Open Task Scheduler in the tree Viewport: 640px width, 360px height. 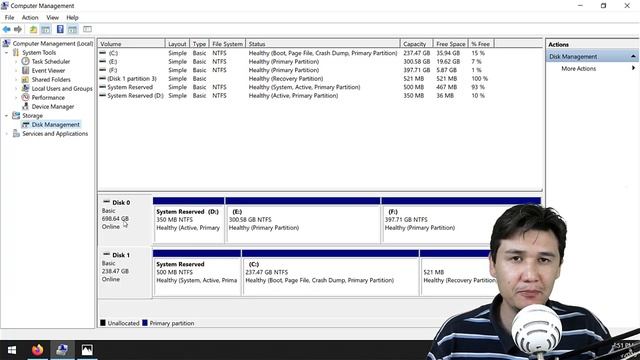tap(51, 62)
